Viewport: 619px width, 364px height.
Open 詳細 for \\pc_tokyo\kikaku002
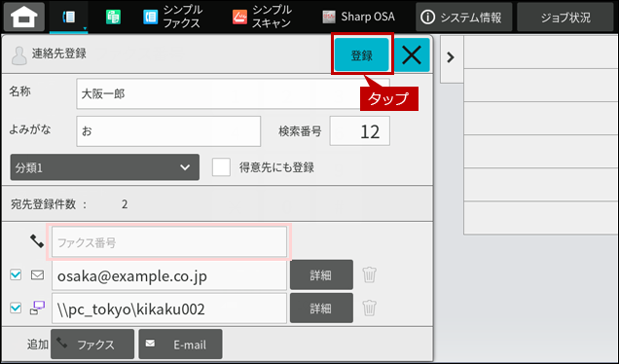point(321,308)
